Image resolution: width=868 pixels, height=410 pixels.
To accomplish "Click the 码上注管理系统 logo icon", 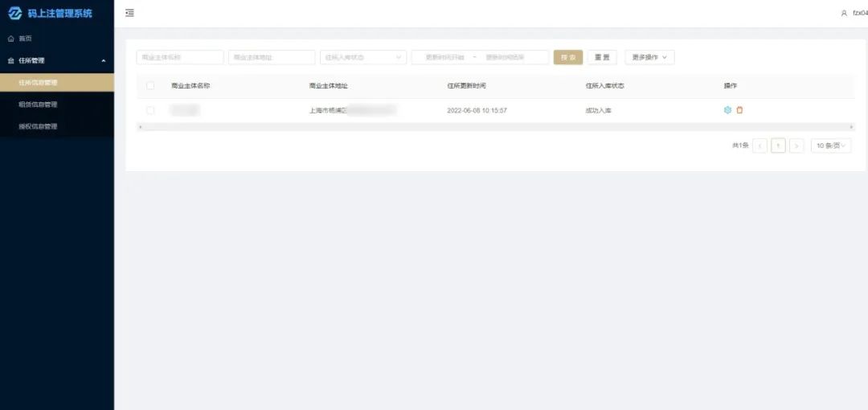I will (14, 13).
